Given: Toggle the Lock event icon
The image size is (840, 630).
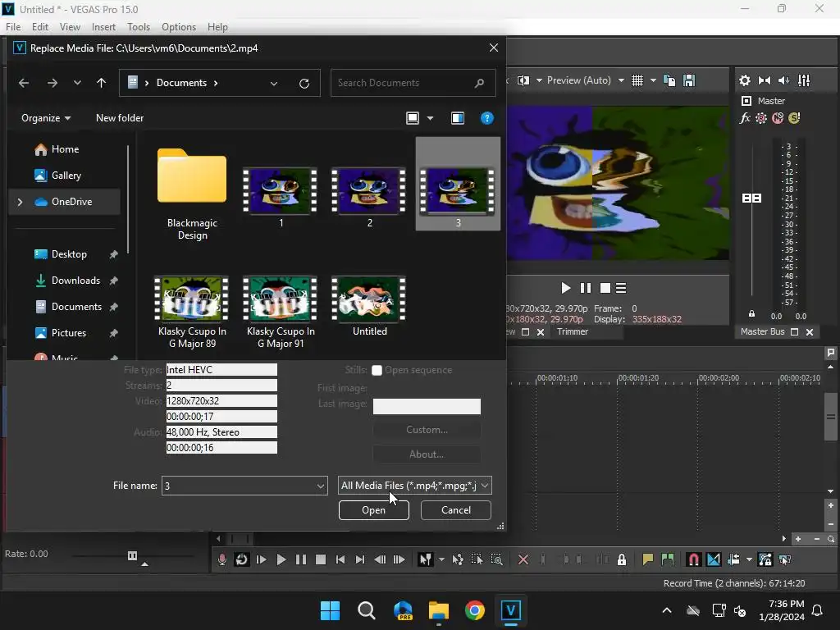Looking at the screenshot, I should pyautogui.click(x=622, y=559).
